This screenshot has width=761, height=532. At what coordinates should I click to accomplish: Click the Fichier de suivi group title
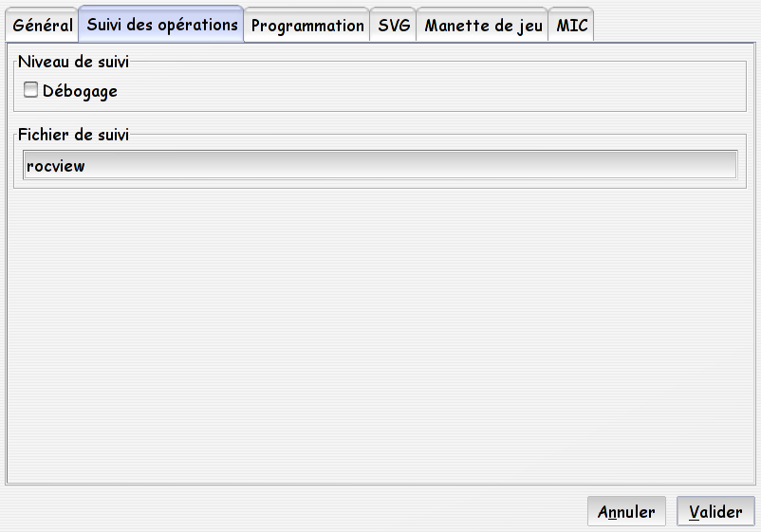(73, 135)
